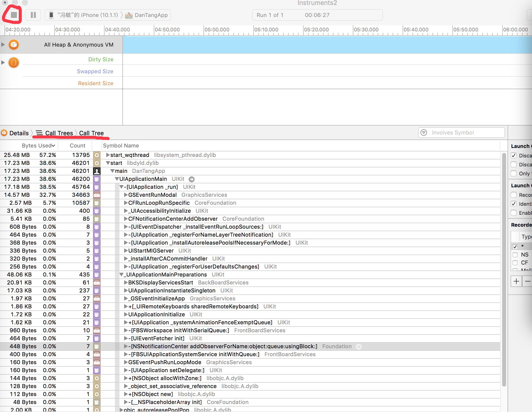The image size is (532, 412).
Task: Collapse the _UIApplicationMainPreparations row
Action: tap(121, 275)
